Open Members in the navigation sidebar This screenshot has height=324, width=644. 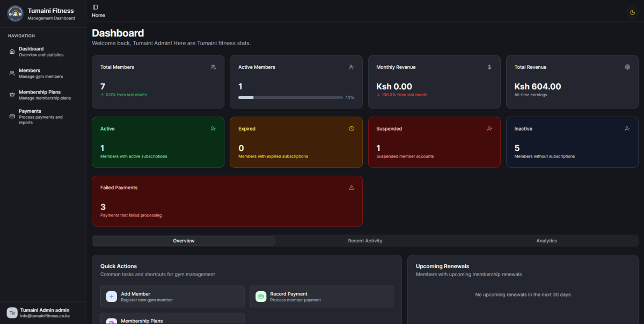click(43, 73)
